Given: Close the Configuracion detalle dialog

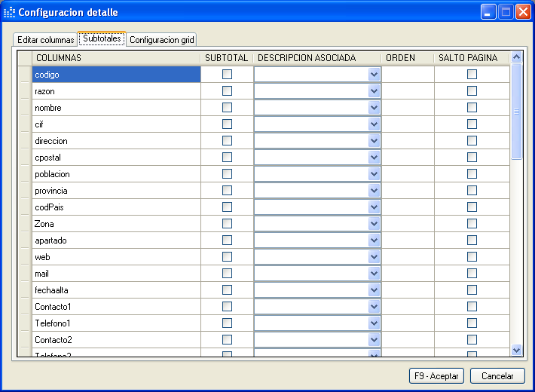Looking at the screenshot, I should click(523, 12).
